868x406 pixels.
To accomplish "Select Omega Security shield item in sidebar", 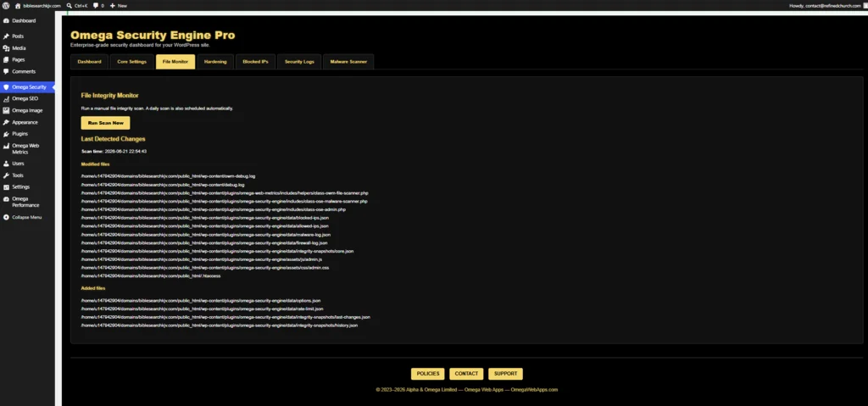I will (27, 87).
